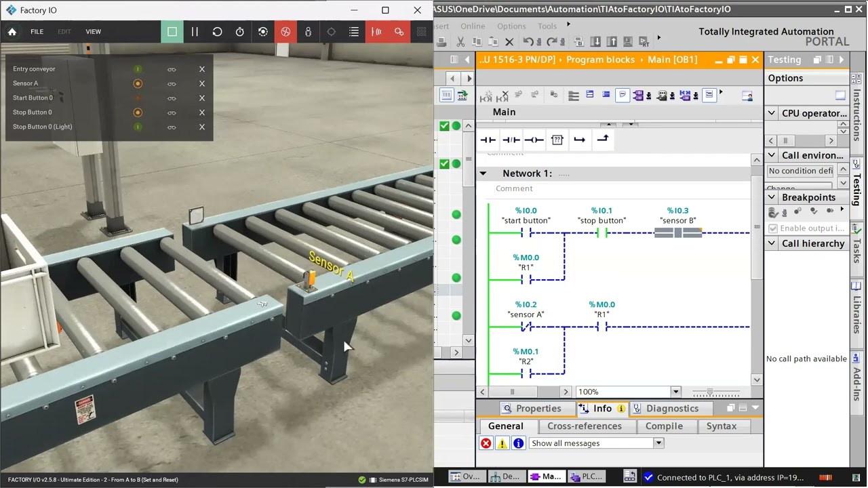This screenshot has height=488, width=868.
Task: Close branch in ladder editor
Action: pyautogui.click(x=602, y=139)
